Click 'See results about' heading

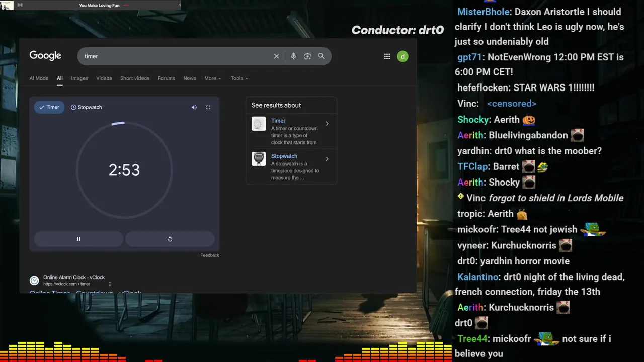(276, 105)
